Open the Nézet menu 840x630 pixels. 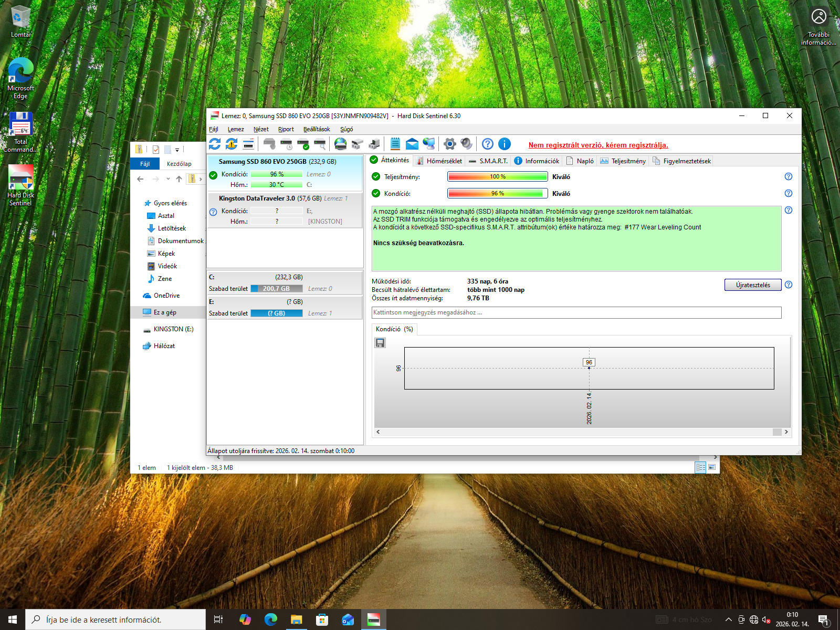click(261, 129)
